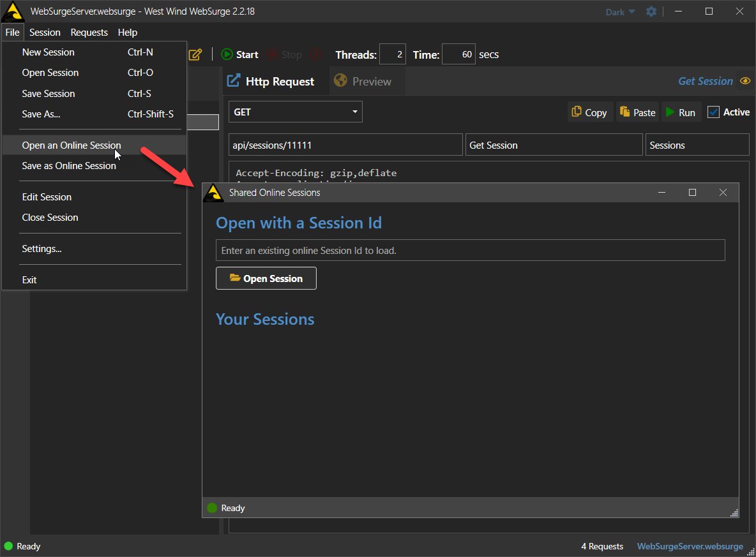Toggle the Active checkbox
The height and width of the screenshot is (557, 756).
coord(713,112)
